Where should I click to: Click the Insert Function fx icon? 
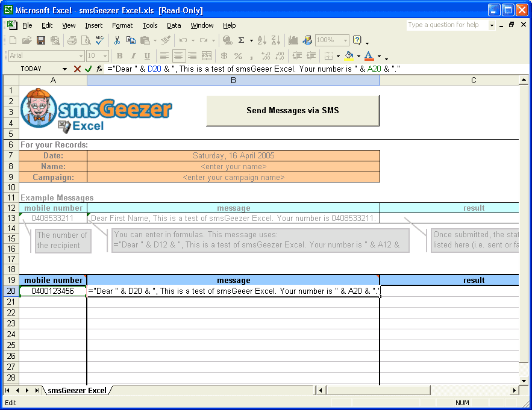click(99, 69)
